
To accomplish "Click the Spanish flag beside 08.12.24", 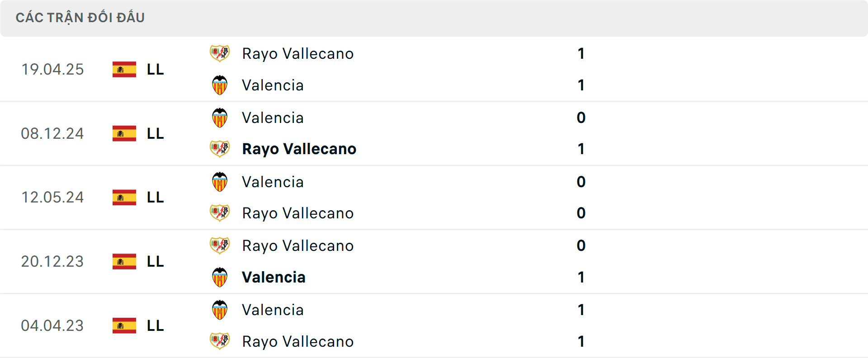I will coord(123,133).
